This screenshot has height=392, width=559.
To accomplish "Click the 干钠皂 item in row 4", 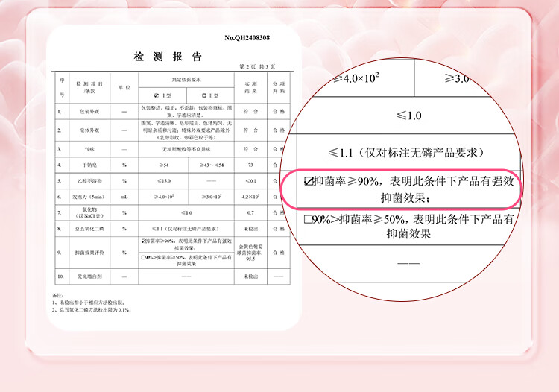I will (x=89, y=165).
